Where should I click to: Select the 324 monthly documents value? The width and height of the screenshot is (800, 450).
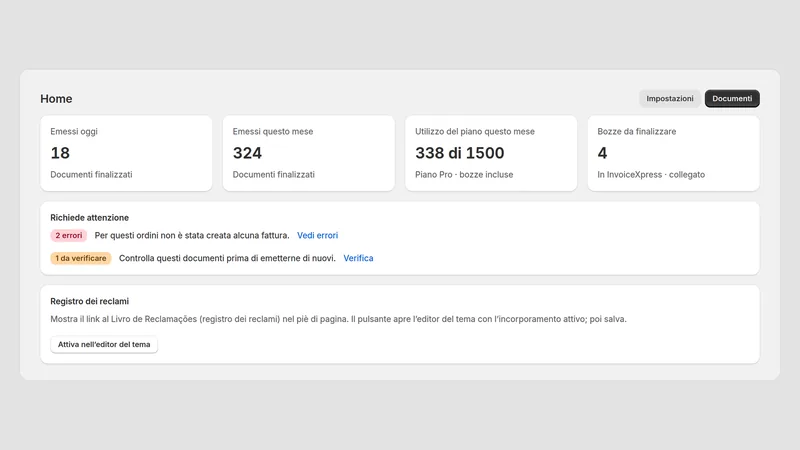coord(247,153)
